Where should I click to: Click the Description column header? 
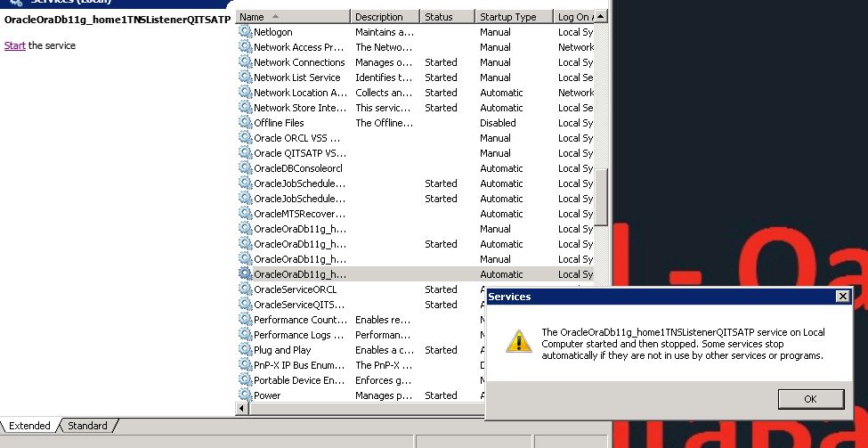coord(385,17)
